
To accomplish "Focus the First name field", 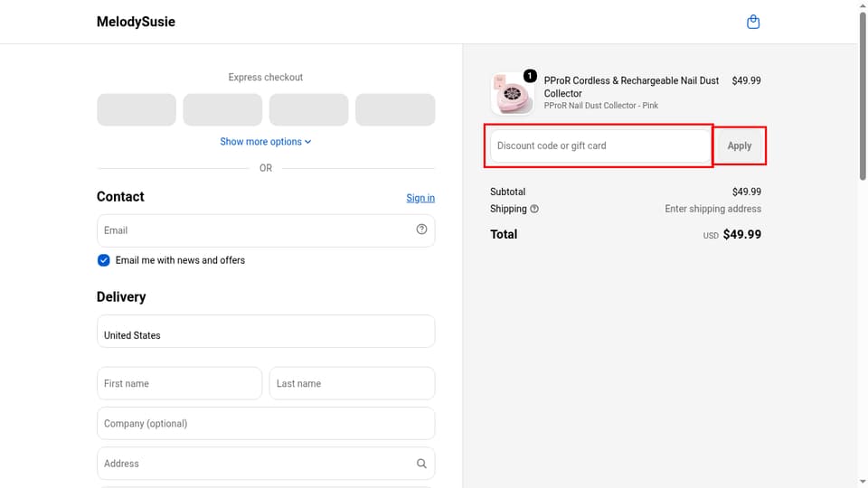I will coord(179,383).
